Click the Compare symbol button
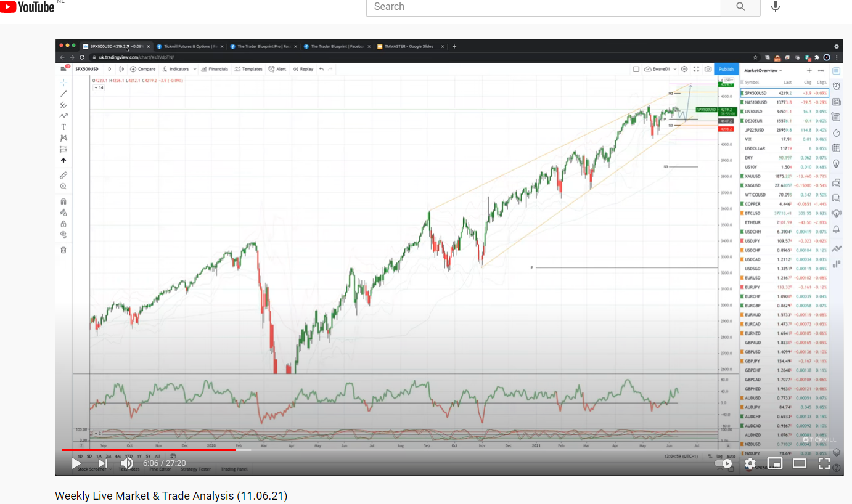The height and width of the screenshot is (504, 852). (x=143, y=69)
